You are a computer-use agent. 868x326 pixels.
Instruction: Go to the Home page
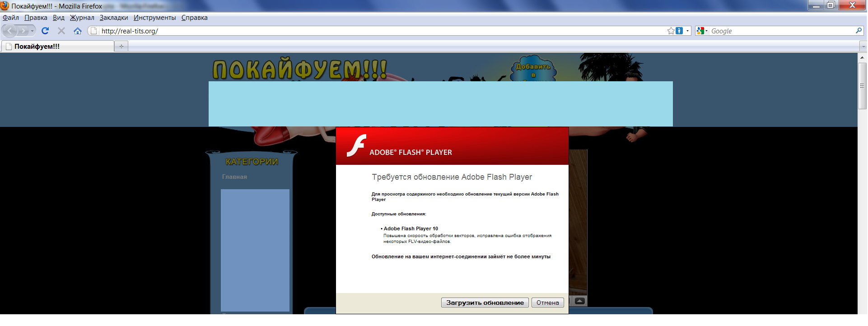click(78, 31)
